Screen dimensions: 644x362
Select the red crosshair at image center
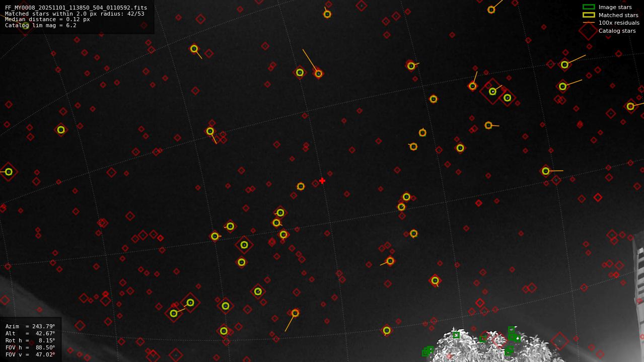coord(322,180)
